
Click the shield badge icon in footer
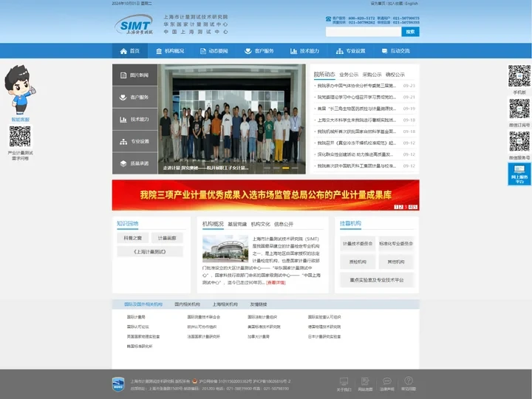click(118, 384)
